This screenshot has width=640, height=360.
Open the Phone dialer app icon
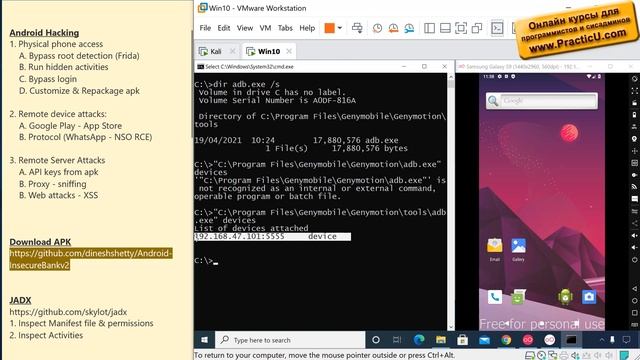tap(495, 297)
